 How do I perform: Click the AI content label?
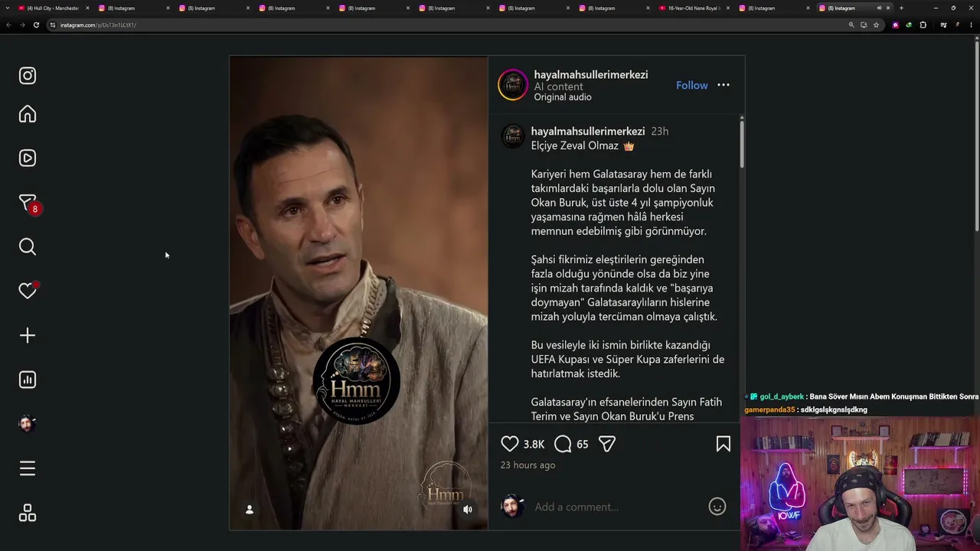(x=558, y=86)
